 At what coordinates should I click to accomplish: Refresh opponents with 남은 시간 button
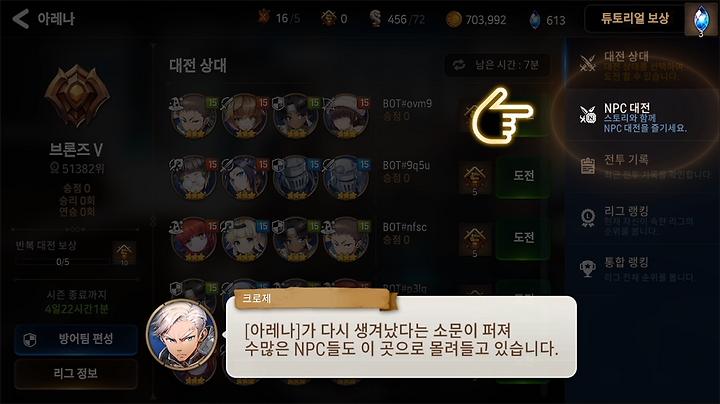(x=497, y=65)
